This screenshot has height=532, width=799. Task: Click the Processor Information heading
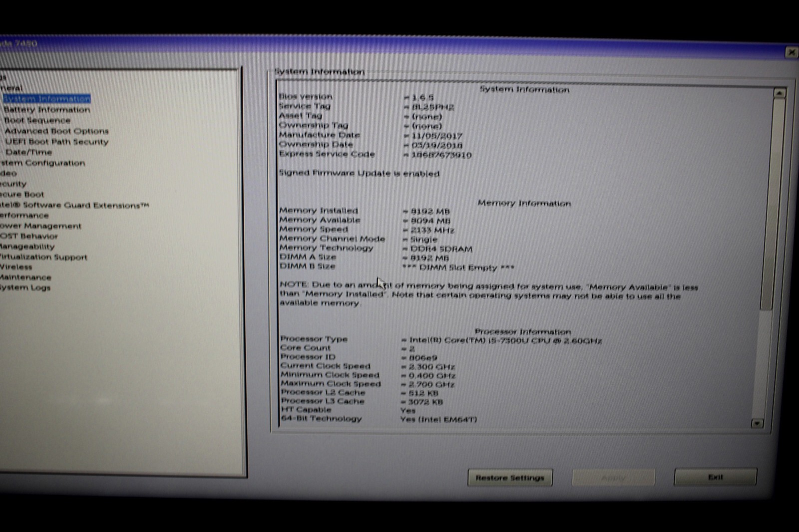523,331
